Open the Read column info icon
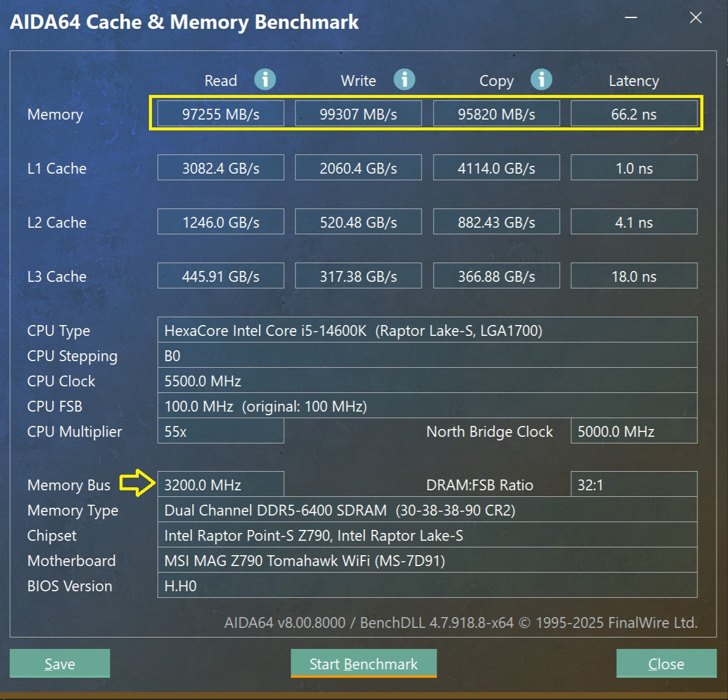This screenshot has height=700, width=728. point(265,79)
